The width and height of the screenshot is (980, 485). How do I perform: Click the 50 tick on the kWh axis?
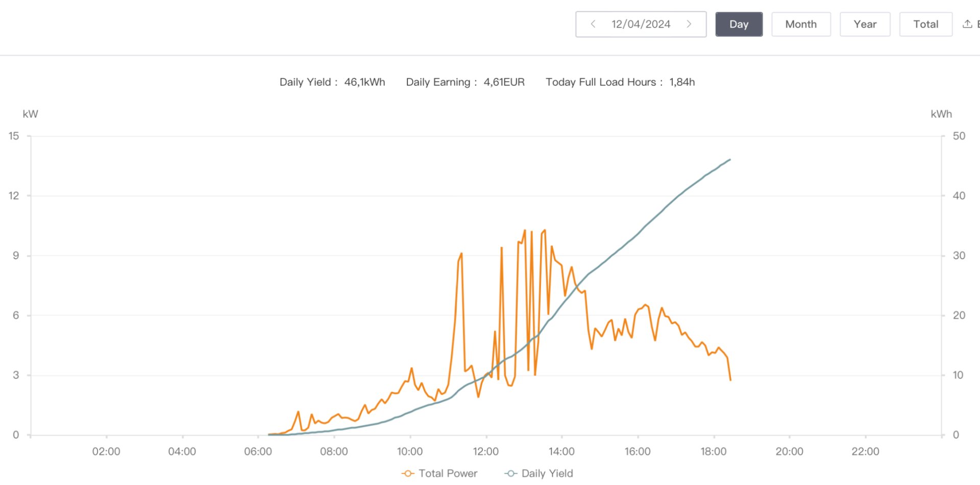(959, 136)
